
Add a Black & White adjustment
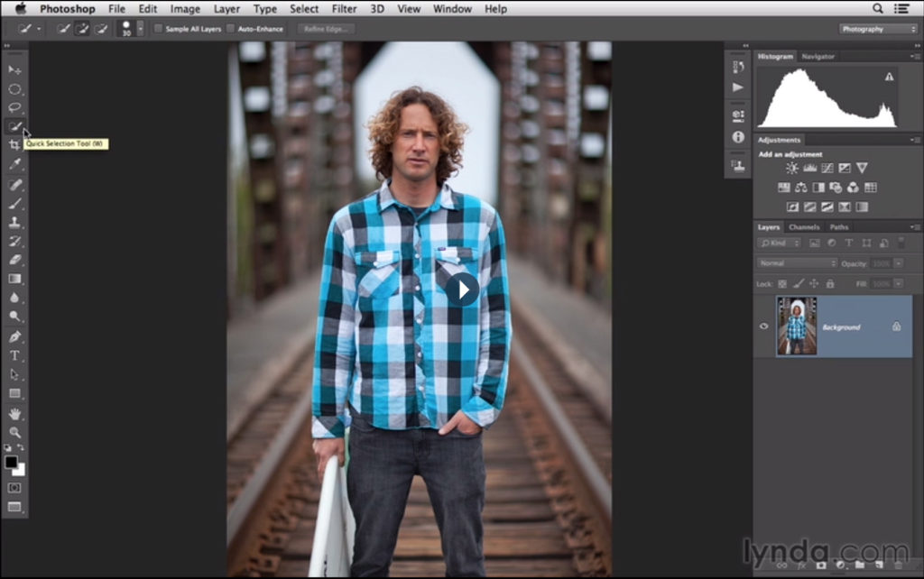[x=818, y=188]
